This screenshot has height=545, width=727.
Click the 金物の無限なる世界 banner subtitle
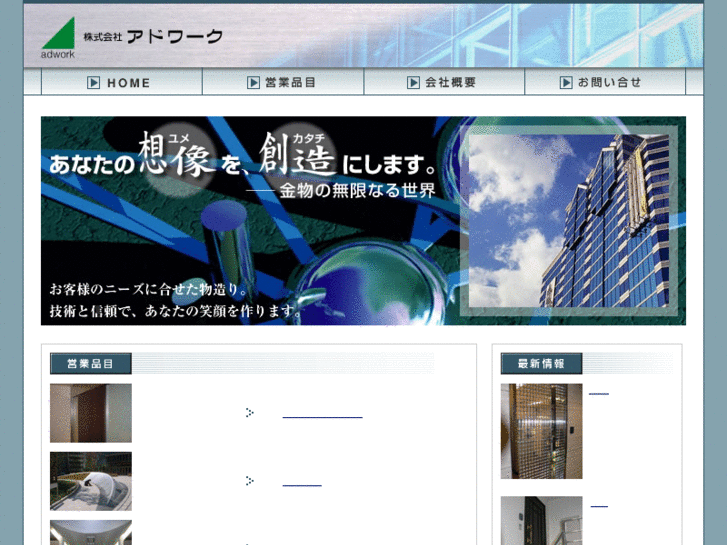point(357,191)
